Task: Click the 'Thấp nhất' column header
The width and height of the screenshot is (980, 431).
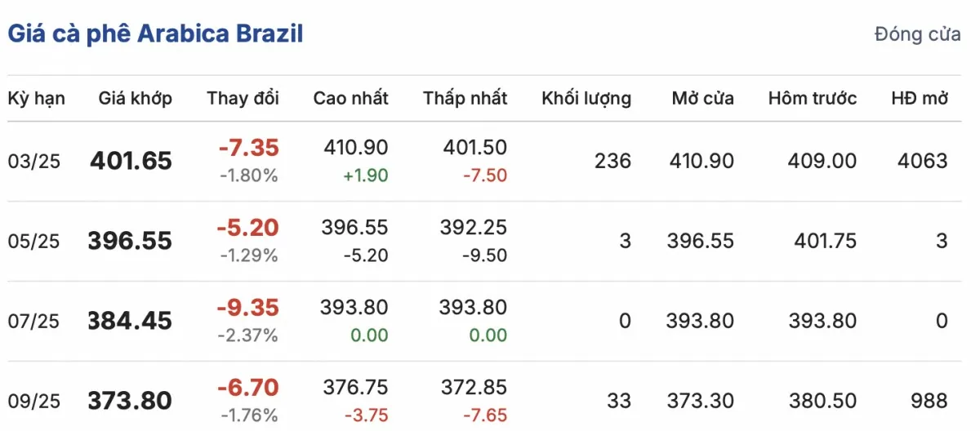Action: point(465,99)
